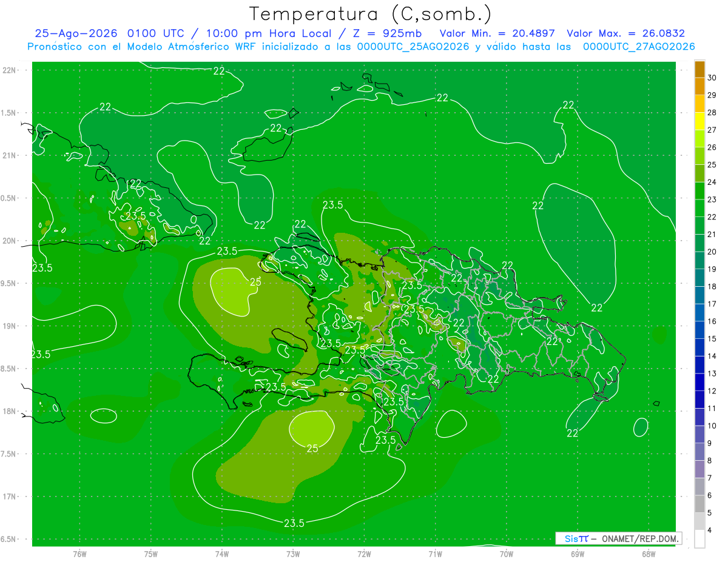This screenshot has height=562, width=728.
Task: Click the white legend swatch below 4
Action: click(x=699, y=539)
